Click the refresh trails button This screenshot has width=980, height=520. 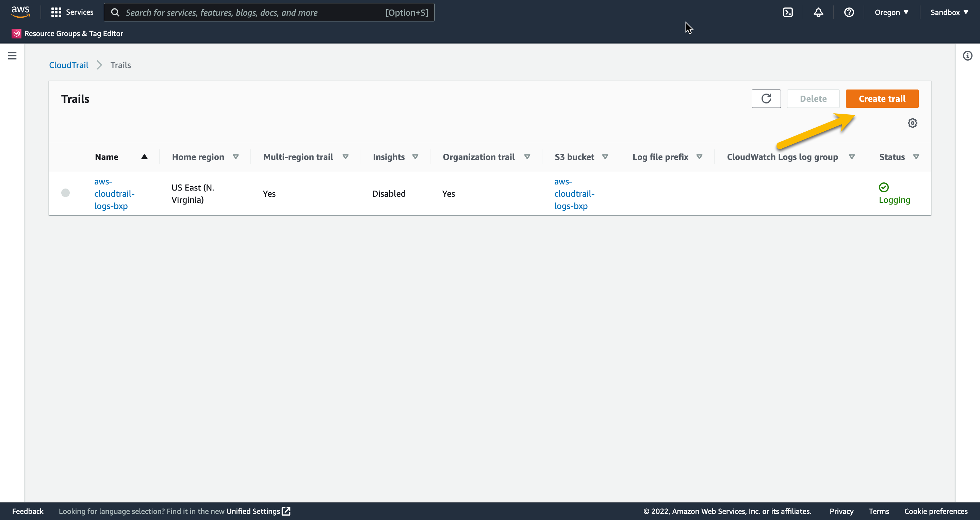pyautogui.click(x=766, y=99)
